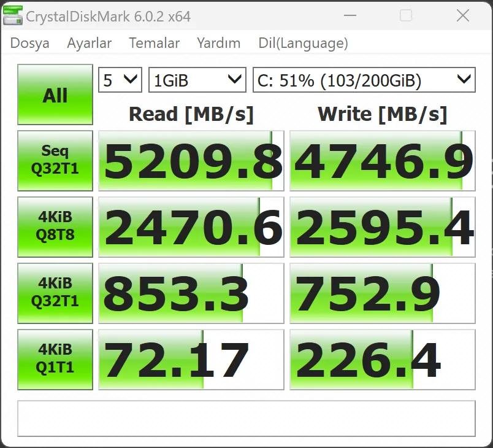
Task: Start the 4KiB Q8T8 test
Action: pyautogui.click(x=55, y=227)
